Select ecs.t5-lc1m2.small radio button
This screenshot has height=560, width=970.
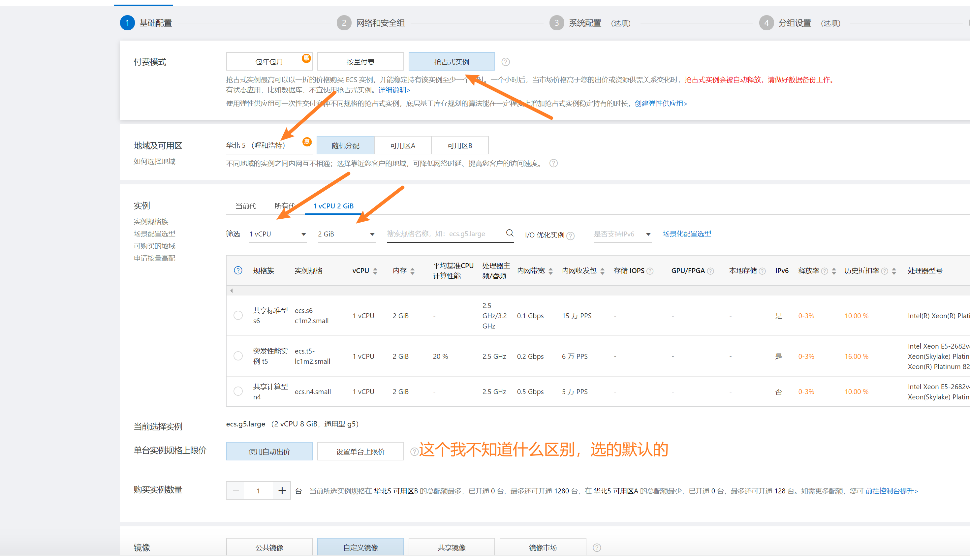[x=238, y=356]
